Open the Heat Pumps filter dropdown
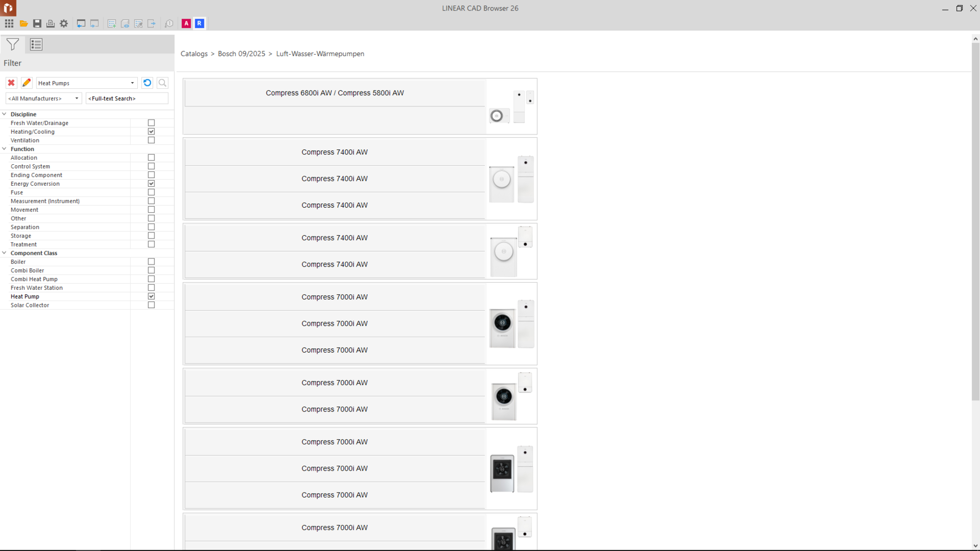Image resolution: width=980 pixels, height=551 pixels. [x=87, y=83]
